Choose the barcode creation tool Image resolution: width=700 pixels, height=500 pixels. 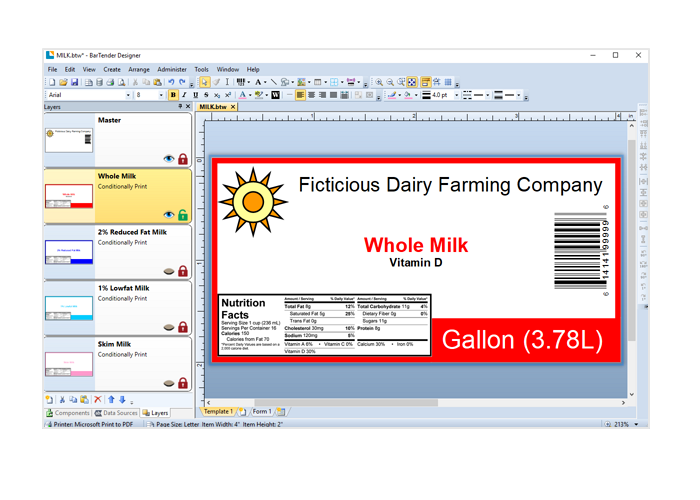point(241,82)
